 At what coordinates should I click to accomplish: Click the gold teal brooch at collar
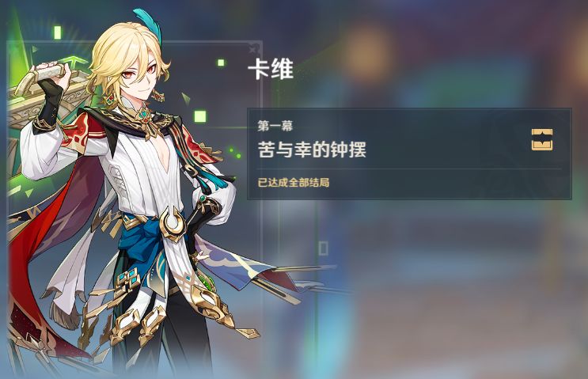tap(144, 115)
